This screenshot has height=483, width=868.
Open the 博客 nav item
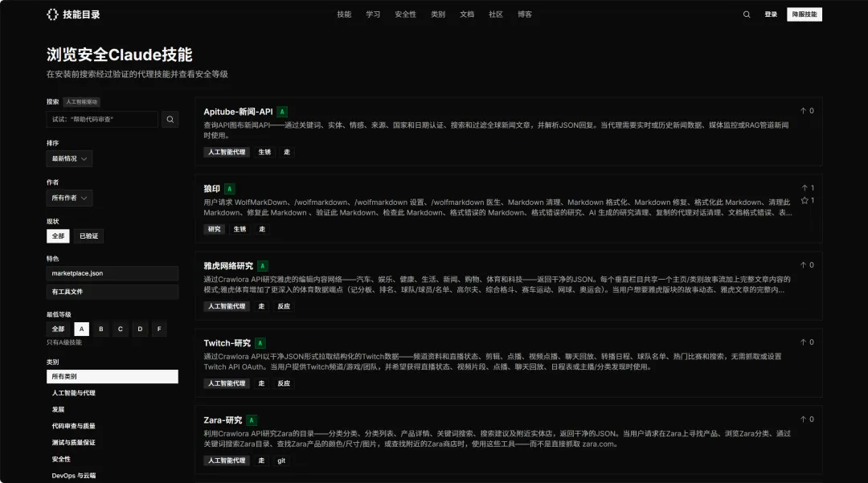524,14
